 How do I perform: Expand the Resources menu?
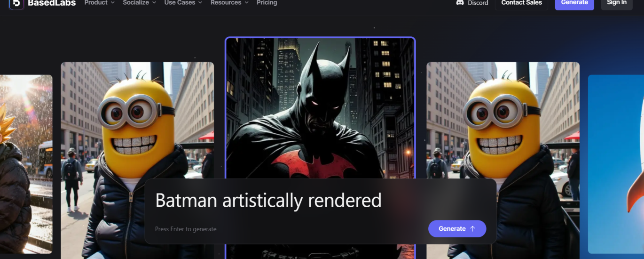tap(230, 3)
